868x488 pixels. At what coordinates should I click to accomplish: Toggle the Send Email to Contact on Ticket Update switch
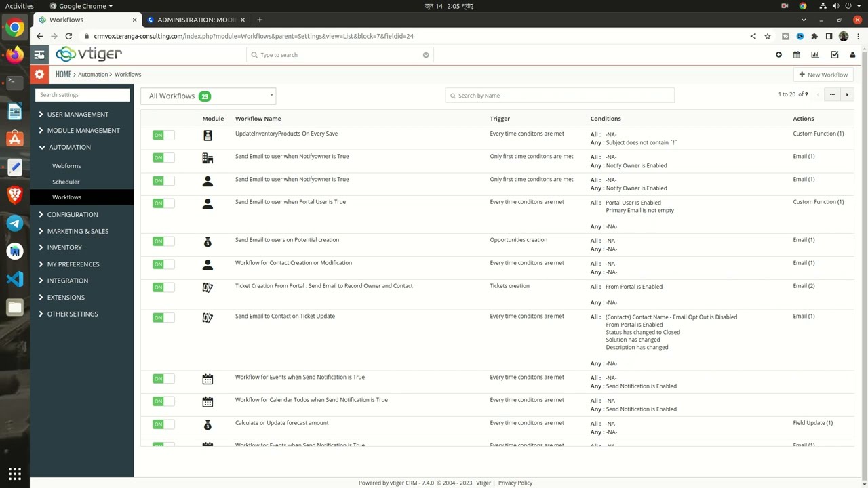pyautogui.click(x=163, y=318)
